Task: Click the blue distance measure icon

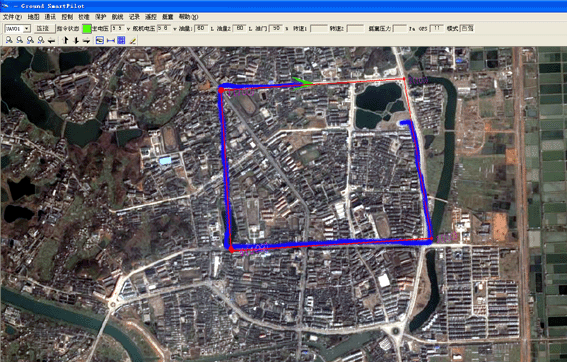Action: (111, 41)
